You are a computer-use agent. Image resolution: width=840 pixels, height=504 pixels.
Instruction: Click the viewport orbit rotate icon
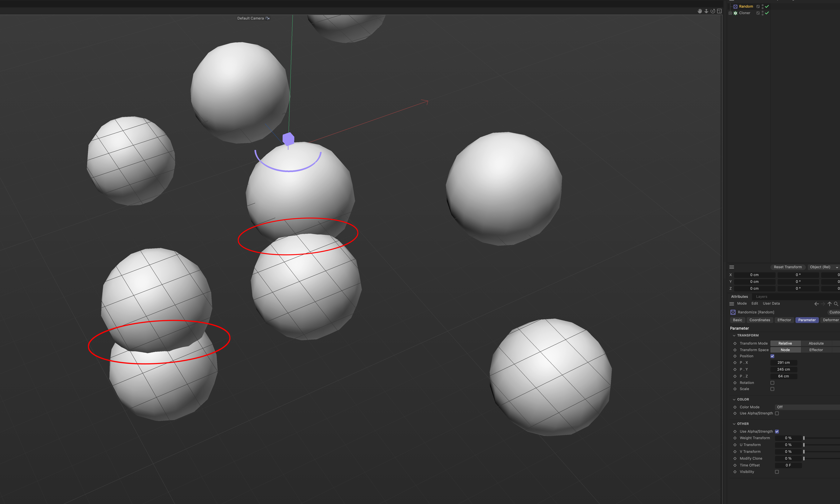[x=713, y=11]
